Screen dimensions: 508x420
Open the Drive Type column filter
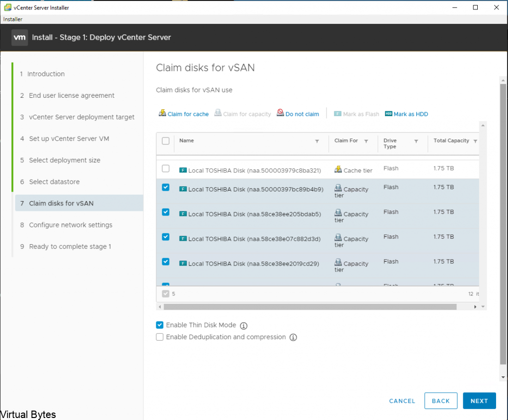(416, 141)
